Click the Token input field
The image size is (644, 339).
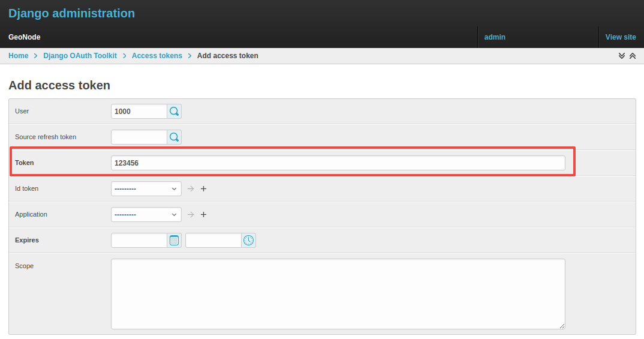click(x=338, y=163)
